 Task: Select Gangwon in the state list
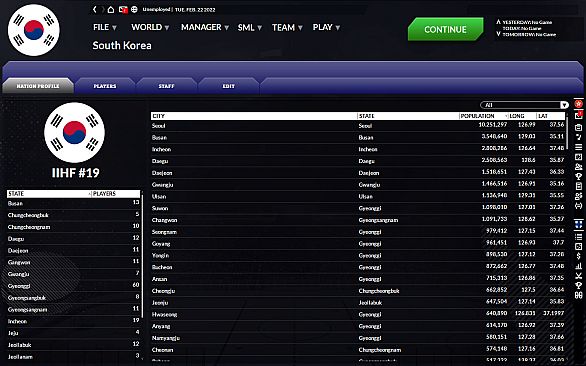[x=74, y=262]
